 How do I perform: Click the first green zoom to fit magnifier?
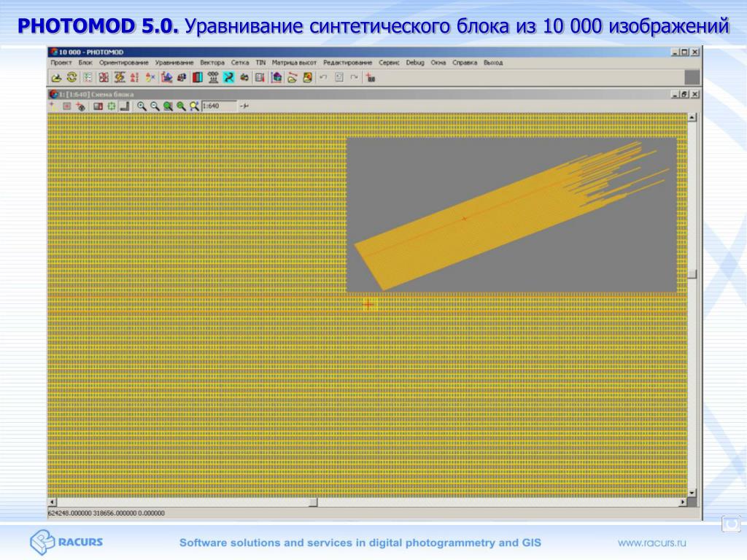(x=168, y=106)
